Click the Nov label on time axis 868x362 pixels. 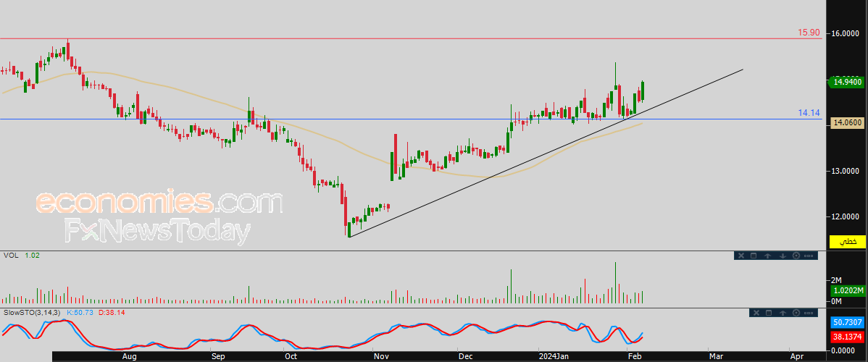coord(380,356)
